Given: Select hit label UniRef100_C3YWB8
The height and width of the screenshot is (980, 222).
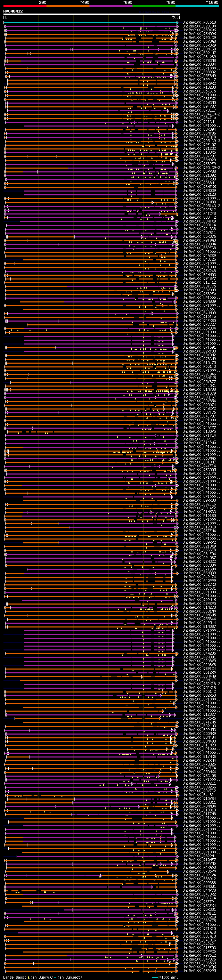Looking at the screenshot, I should pos(199,202).
